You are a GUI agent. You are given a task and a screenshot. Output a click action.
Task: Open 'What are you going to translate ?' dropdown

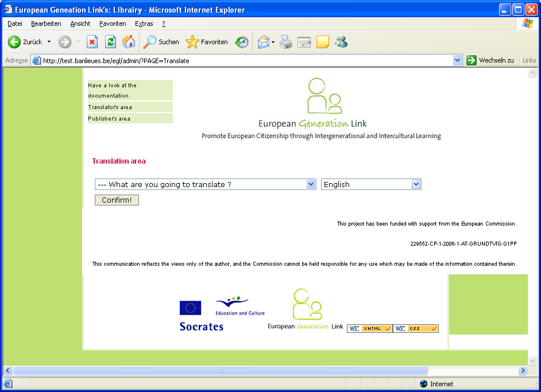point(205,184)
